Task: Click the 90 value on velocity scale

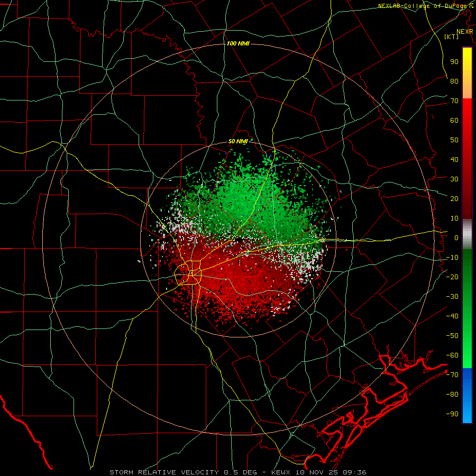Action: (454, 62)
